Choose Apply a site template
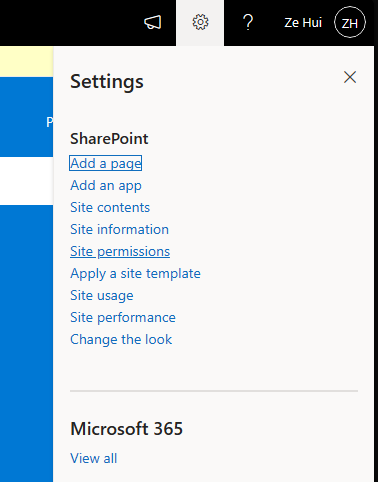This screenshot has height=482, width=378. tap(135, 273)
